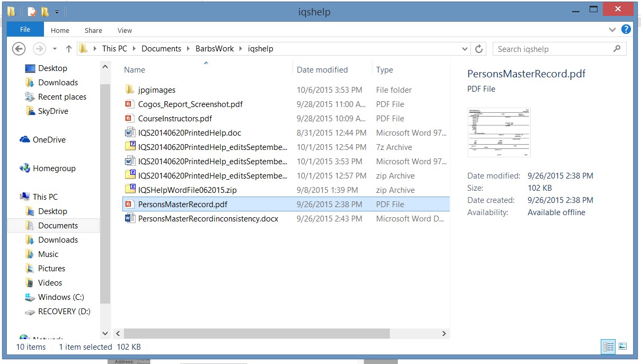Select the IQSHelpWordFile062015.zip archive icon
Screen dimensions: 641x364
(130, 190)
